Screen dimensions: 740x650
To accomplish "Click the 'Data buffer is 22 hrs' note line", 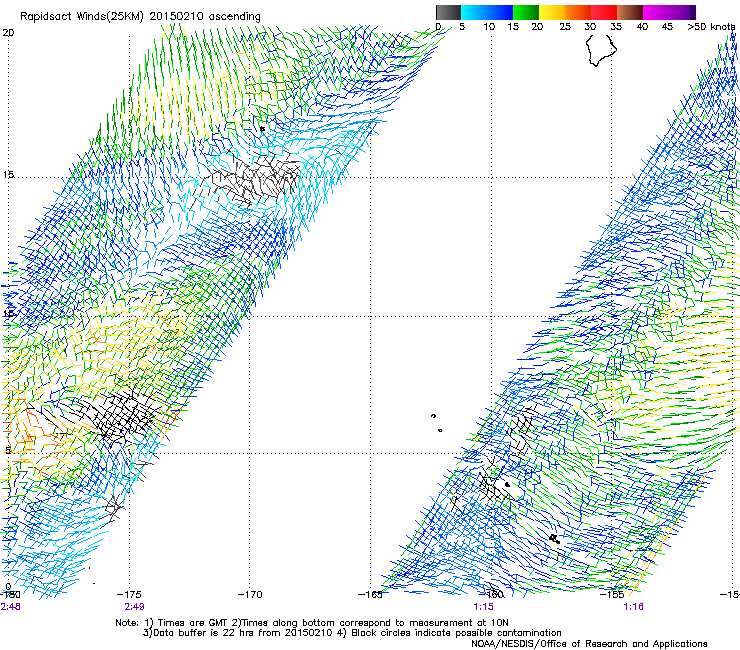I will pyautogui.click(x=352, y=633).
